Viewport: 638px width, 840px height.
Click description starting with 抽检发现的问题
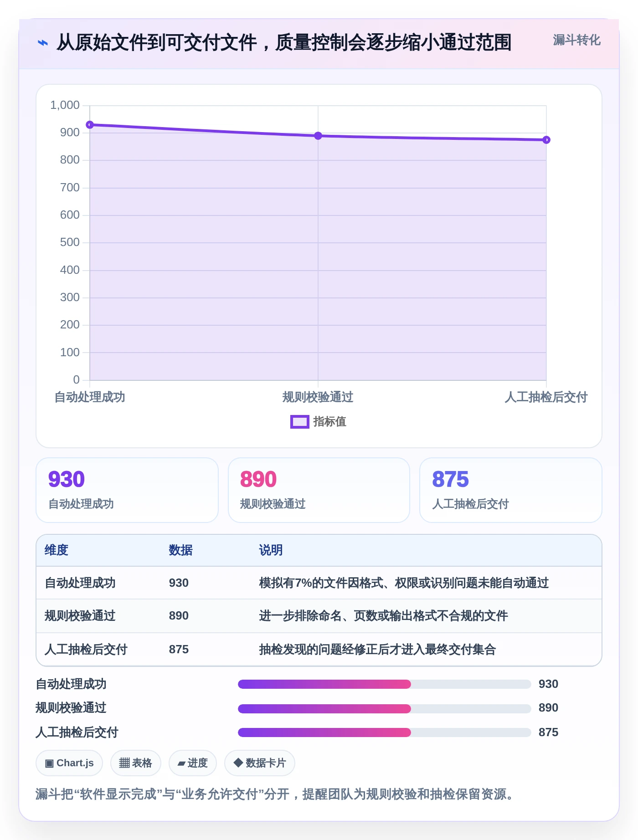tap(377, 650)
